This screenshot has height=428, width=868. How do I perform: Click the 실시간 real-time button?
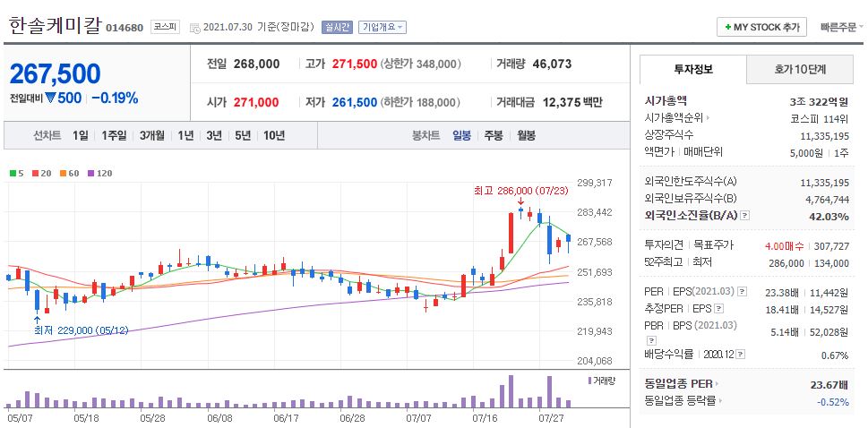coord(337,27)
